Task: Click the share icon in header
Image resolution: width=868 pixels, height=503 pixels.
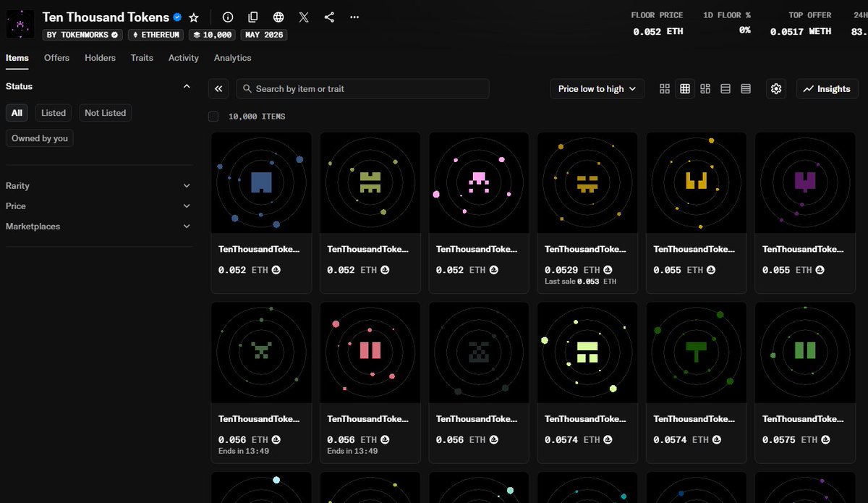Action: point(329,17)
